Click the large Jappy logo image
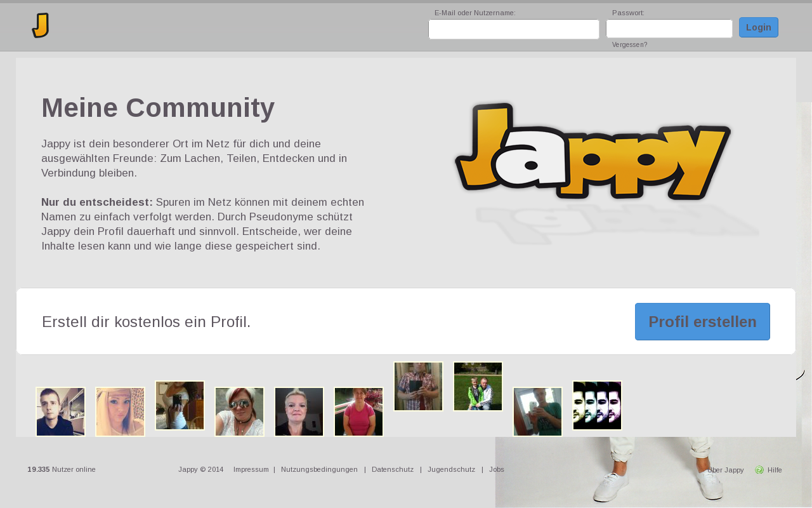Image resolution: width=812 pixels, height=508 pixels. (x=593, y=151)
